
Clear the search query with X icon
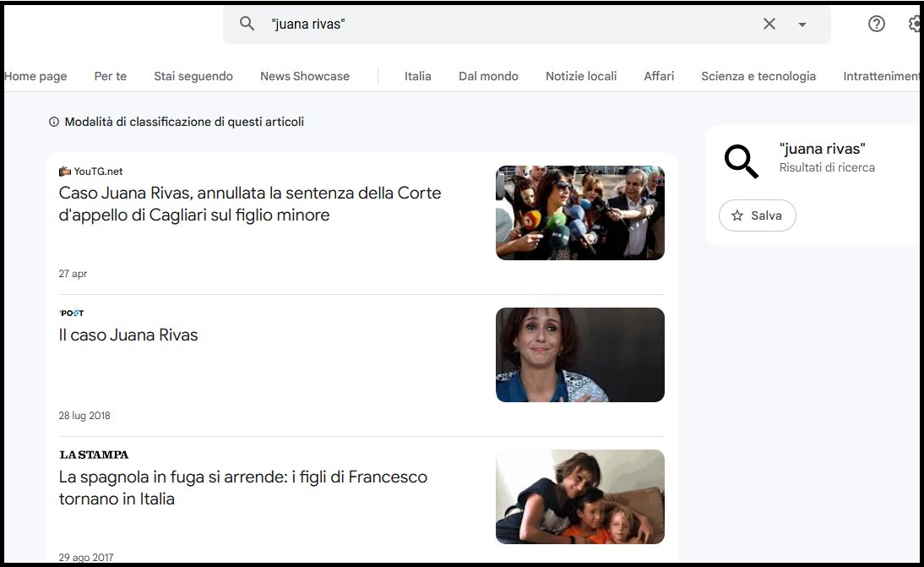(769, 24)
